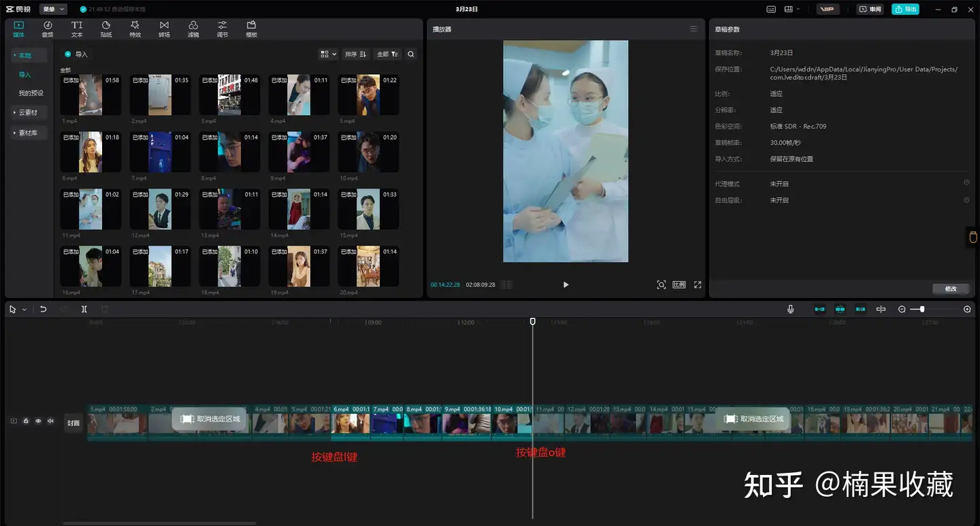Image resolution: width=980 pixels, height=526 pixels.
Task: Open the 排序 sort options
Action: point(355,54)
